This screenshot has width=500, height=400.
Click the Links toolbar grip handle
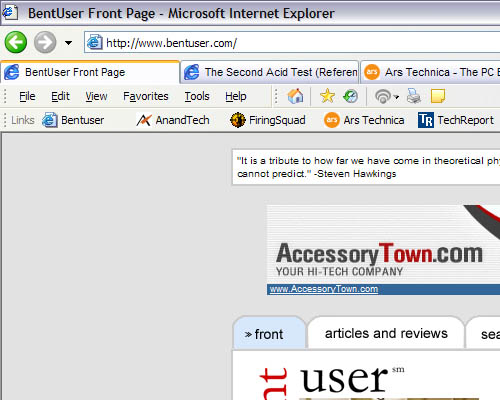click(5, 120)
